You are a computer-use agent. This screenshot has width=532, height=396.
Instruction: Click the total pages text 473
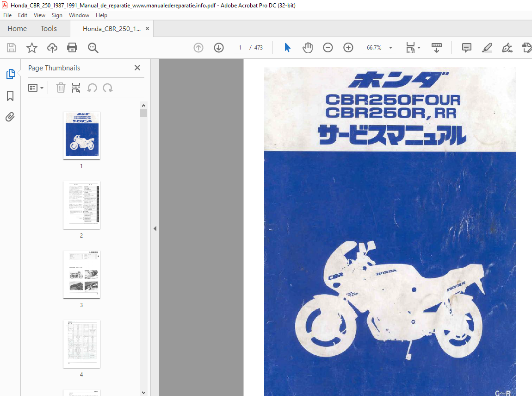coord(259,48)
